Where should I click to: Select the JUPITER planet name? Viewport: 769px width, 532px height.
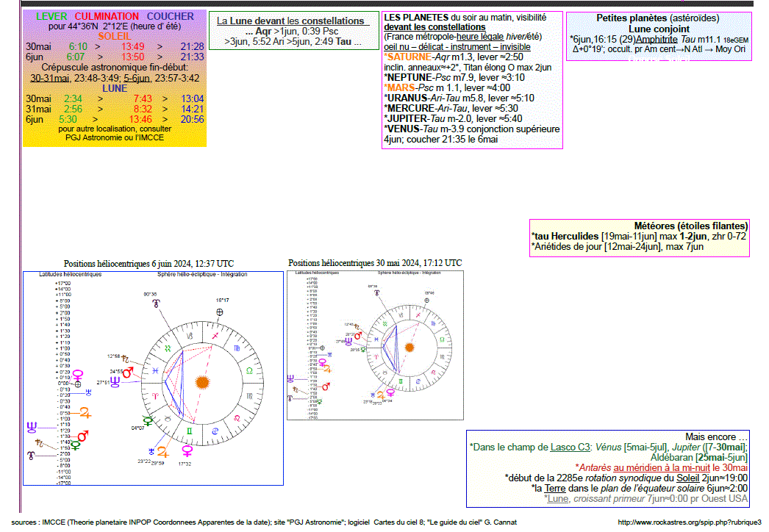pos(407,118)
